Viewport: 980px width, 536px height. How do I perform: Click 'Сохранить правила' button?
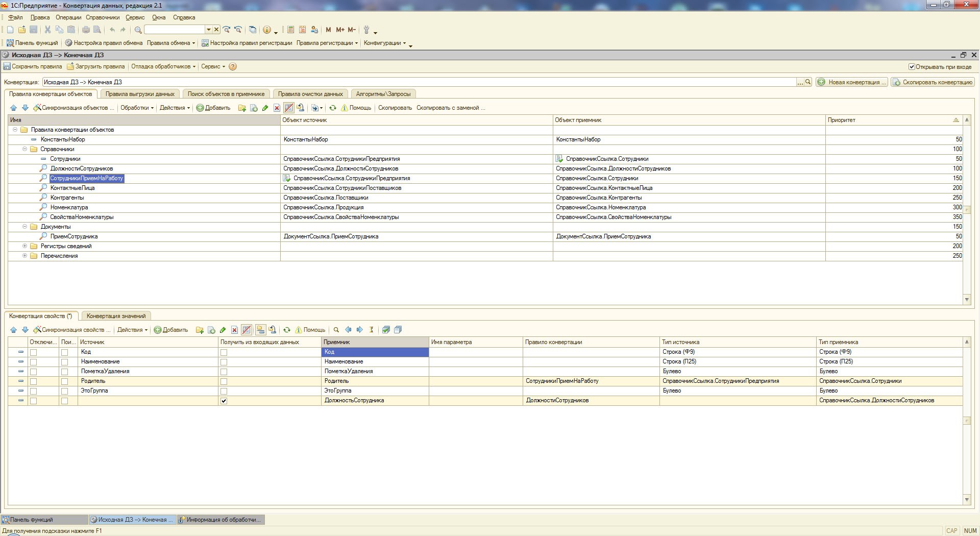pos(33,66)
